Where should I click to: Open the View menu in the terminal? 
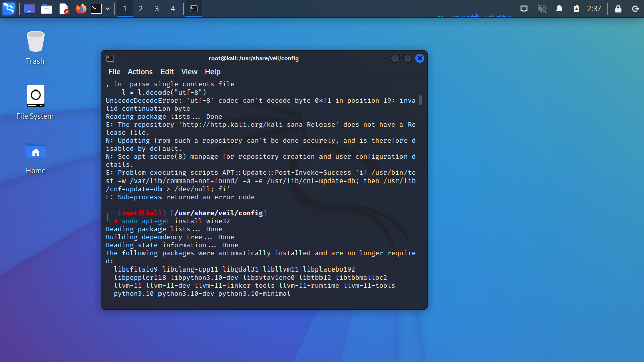tap(189, 72)
